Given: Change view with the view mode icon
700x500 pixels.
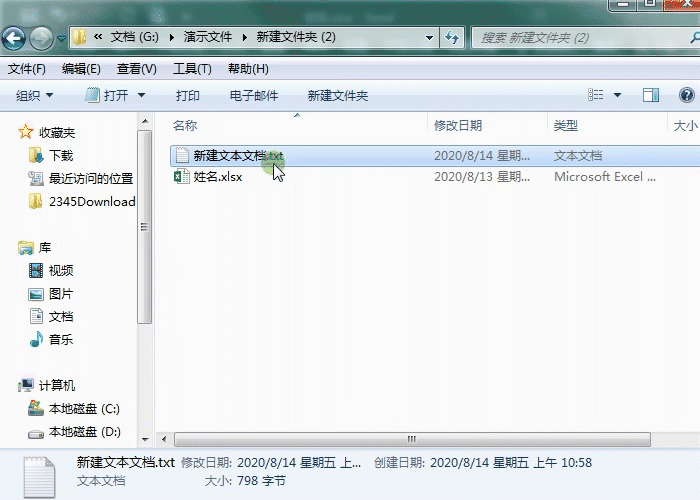Looking at the screenshot, I should [596, 95].
